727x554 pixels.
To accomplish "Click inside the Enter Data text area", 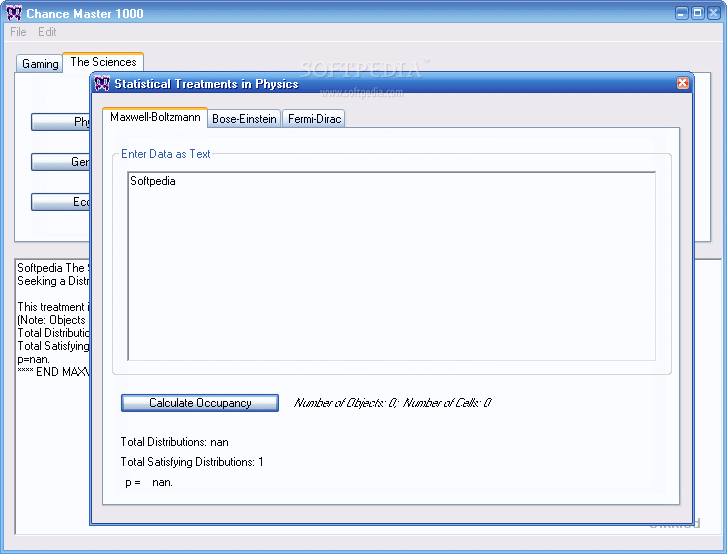I will click(x=391, y=266).
